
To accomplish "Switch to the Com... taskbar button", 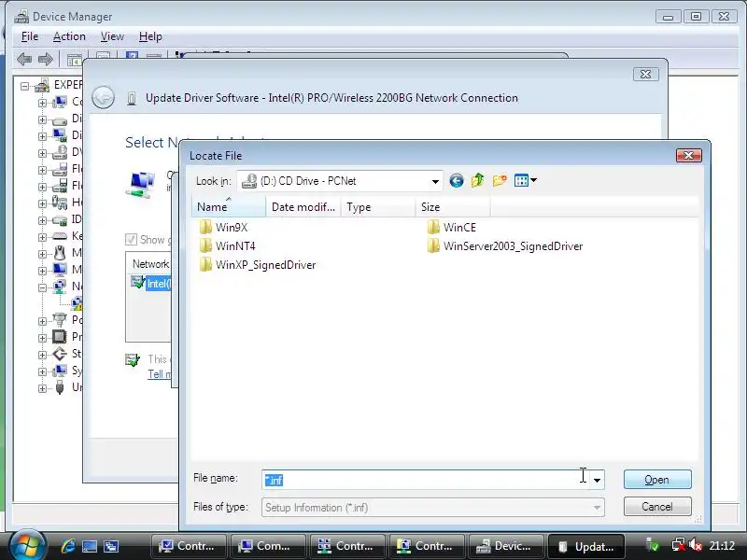I will coord(268,546).
